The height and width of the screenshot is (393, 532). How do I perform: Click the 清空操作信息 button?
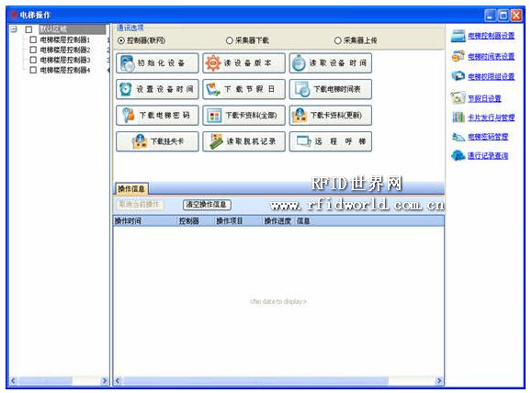click(x=207, y=205)
